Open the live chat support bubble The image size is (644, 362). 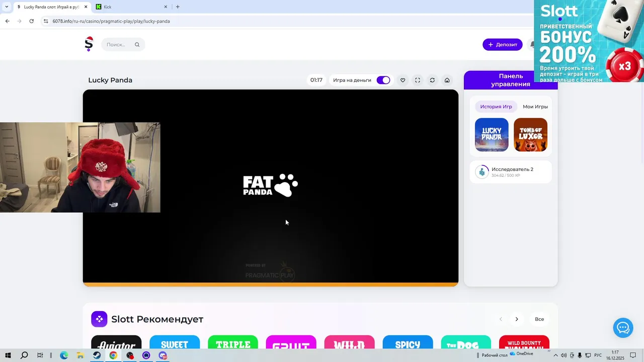[623, 328]
